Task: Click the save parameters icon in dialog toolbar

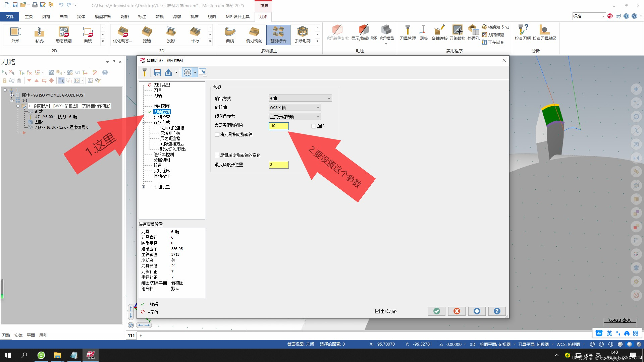Action: click(158, 72)
